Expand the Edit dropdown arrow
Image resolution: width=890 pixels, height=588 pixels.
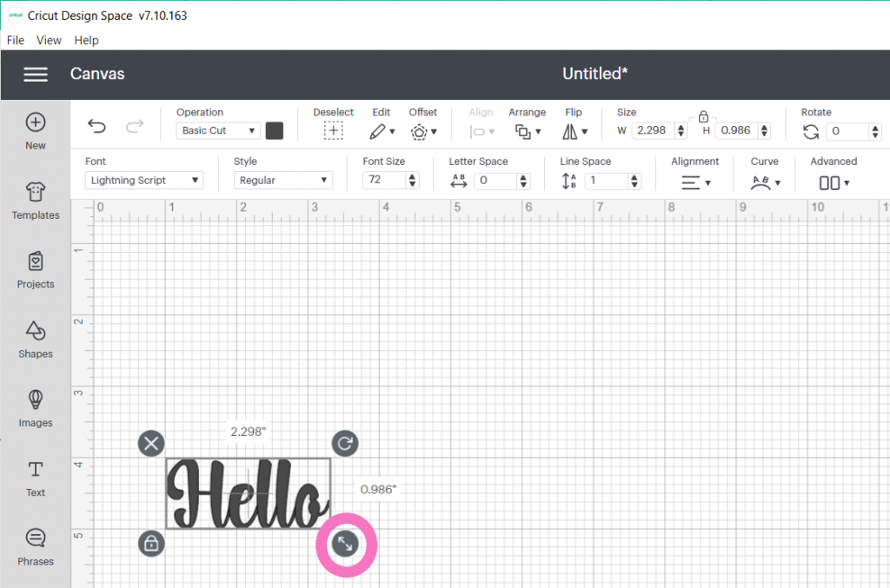[392, 131]
